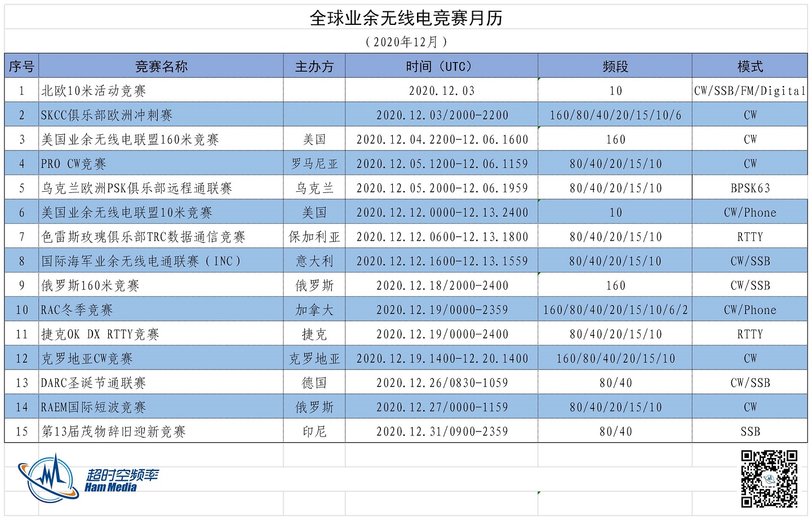Click the Ham Media logo

[87, 479]
